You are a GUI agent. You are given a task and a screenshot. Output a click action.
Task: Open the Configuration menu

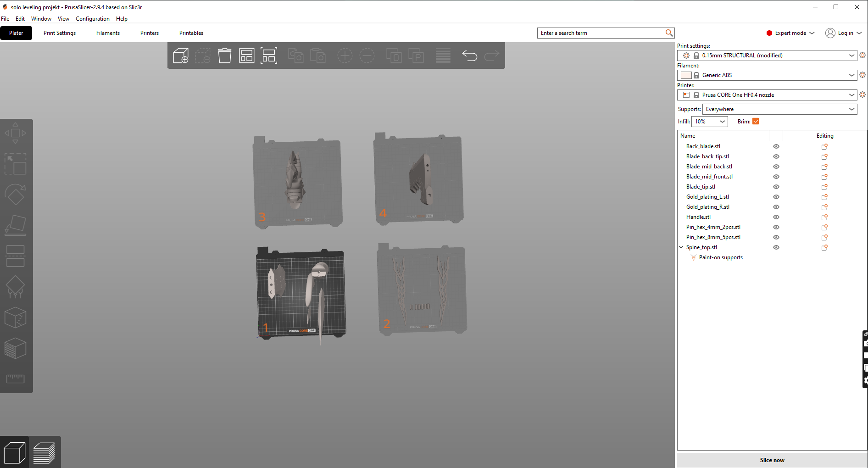coord(93,19)
